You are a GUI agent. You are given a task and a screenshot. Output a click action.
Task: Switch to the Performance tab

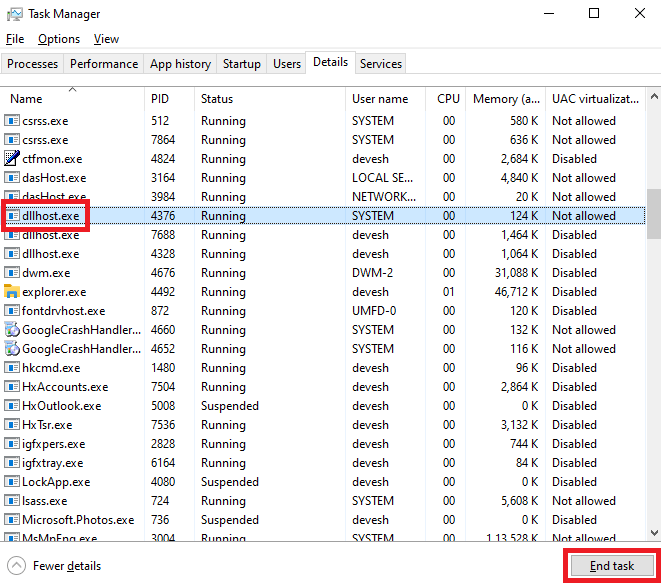(104, 64)
